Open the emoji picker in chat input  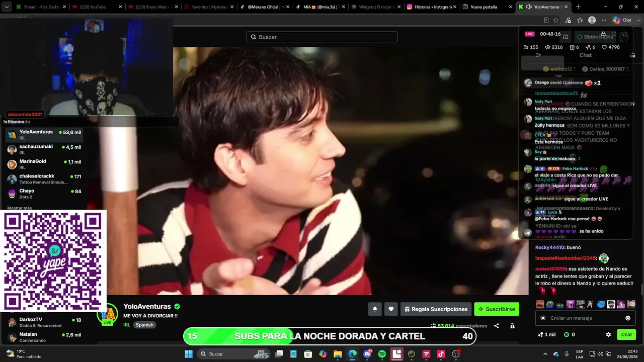(x=628, y=318)
